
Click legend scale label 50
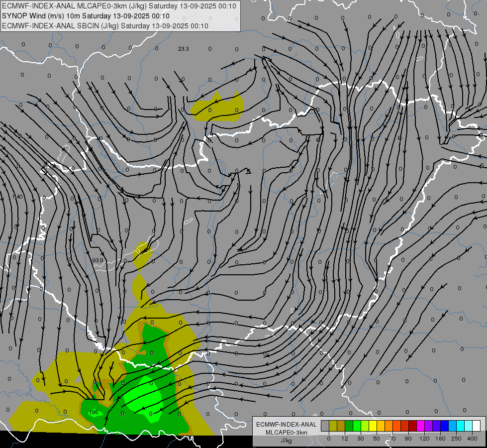pos(377,439)
